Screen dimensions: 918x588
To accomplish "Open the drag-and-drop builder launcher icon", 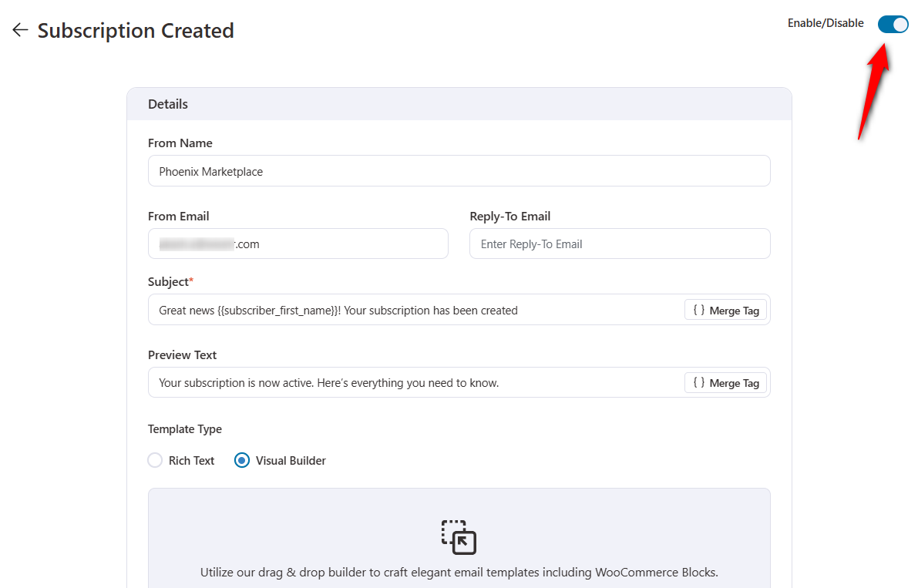I will click(459, 537).
